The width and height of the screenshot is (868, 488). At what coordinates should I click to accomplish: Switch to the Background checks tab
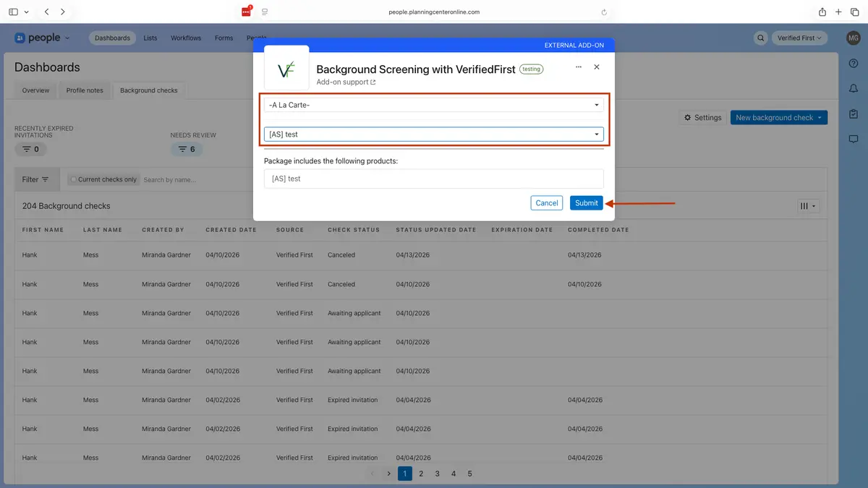click(x=149, y=90)
